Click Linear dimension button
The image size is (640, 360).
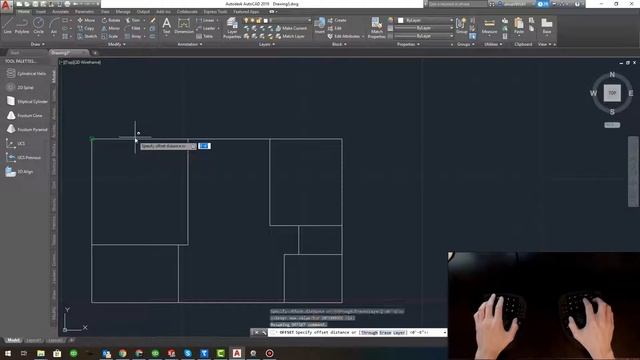[205, 20]
